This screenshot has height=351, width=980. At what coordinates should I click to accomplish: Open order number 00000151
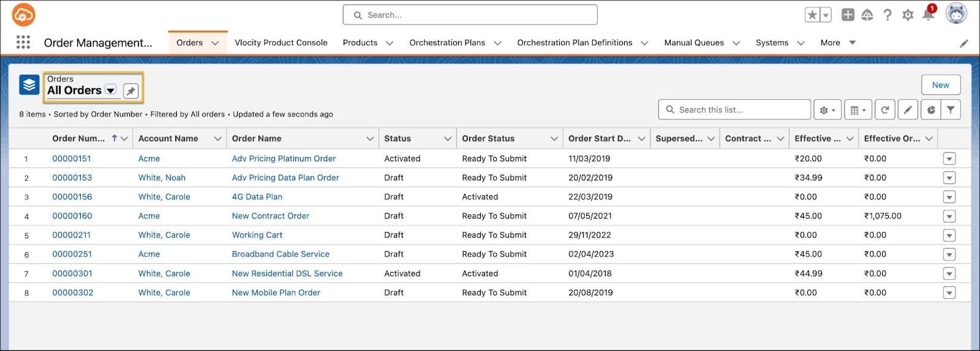point(72,158)
